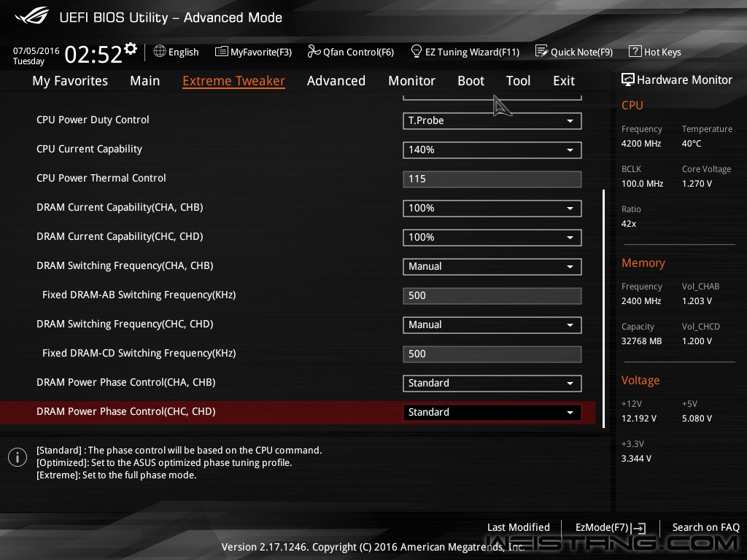
Task: Click the ROG logo icon
Action: (x=32, y=16)
